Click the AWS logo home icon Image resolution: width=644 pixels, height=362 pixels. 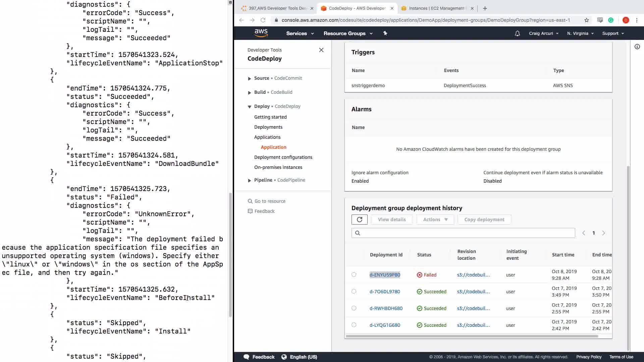[x=261, y=33]
